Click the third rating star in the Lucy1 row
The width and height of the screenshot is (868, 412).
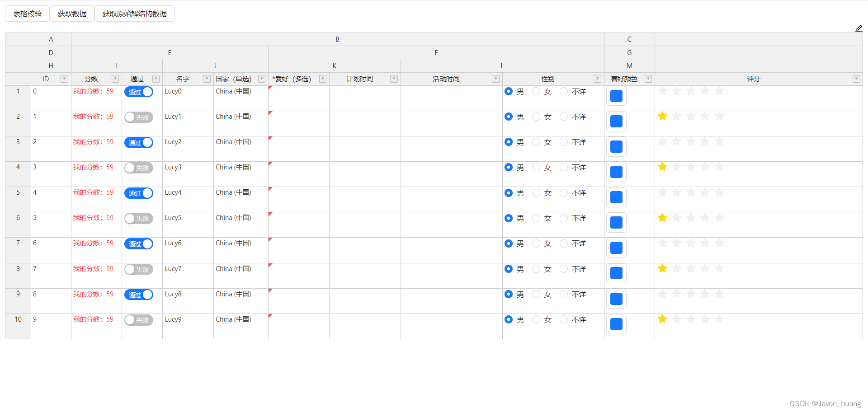click(691, 116)
